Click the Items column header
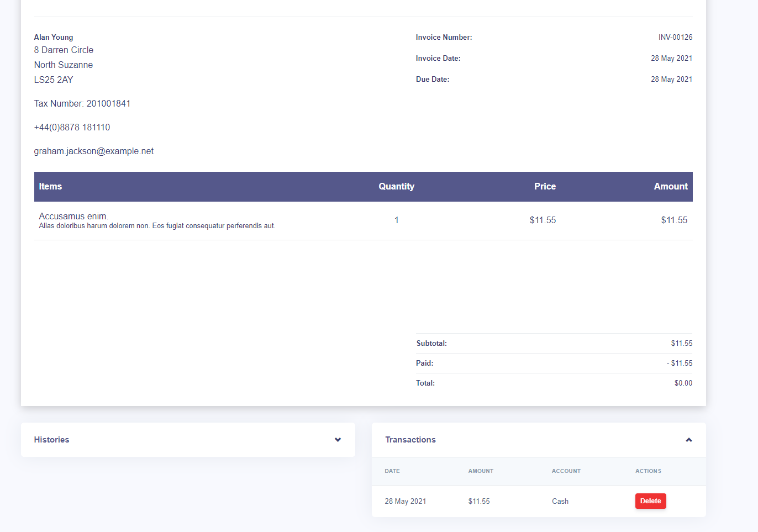Screen dimensions: 758x532 pos(50,187)
